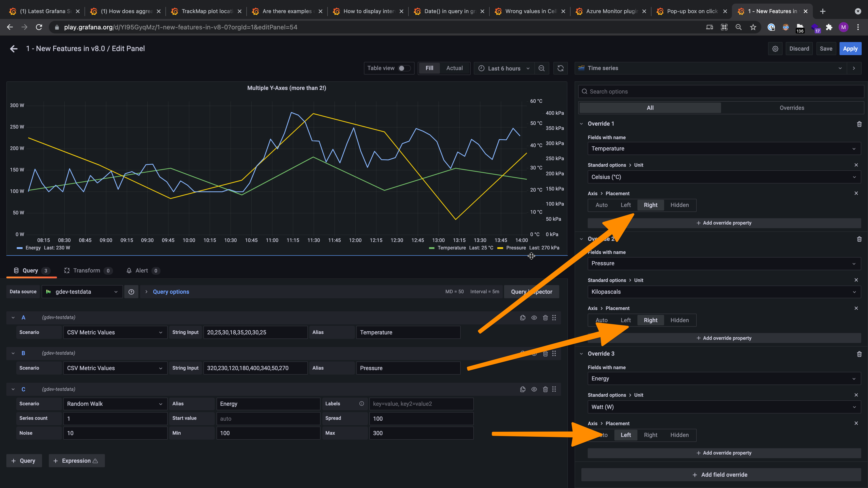Click the Apply button
This screenshot has width=868, height=488.
(850, 49)
